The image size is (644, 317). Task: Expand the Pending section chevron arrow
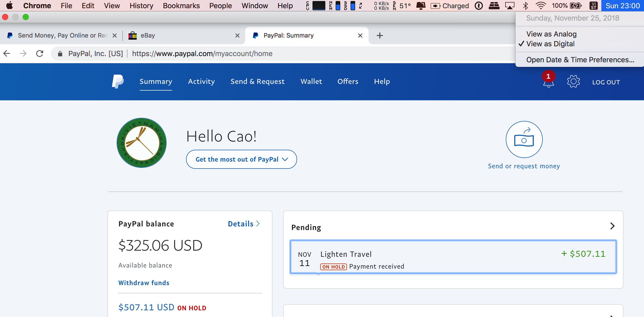tap(612, 226)
